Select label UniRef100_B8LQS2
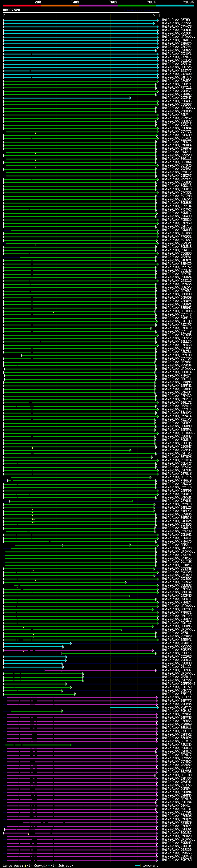Image resolution: width=197 pixels, height=868 pixels. [x=177, y=122]
